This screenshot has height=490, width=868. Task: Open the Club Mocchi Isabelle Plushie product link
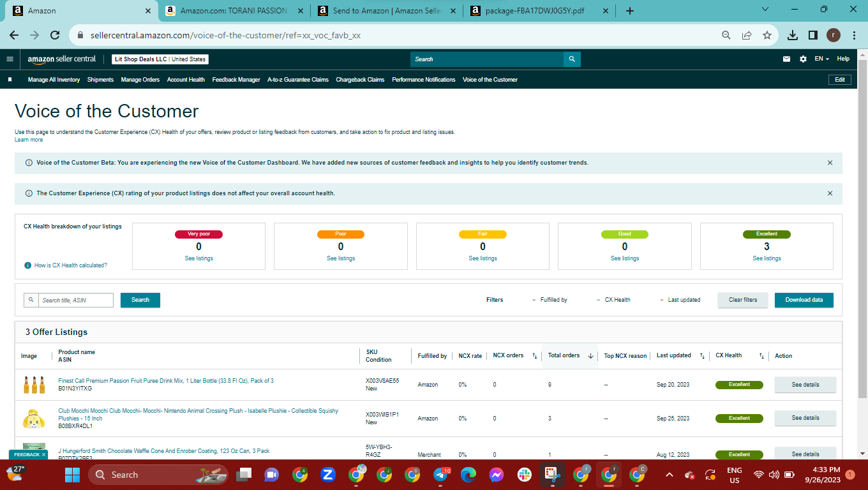[x=198, y=415]
